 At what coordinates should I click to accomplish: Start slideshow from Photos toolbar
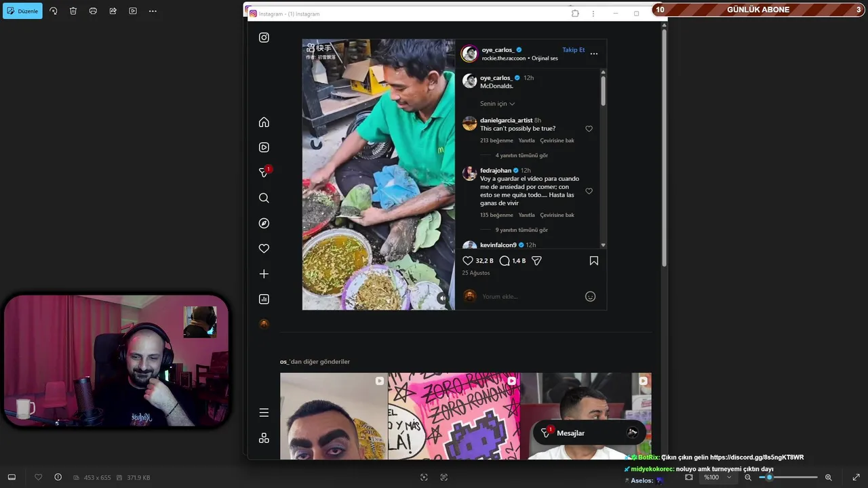(x=133, y=11)
